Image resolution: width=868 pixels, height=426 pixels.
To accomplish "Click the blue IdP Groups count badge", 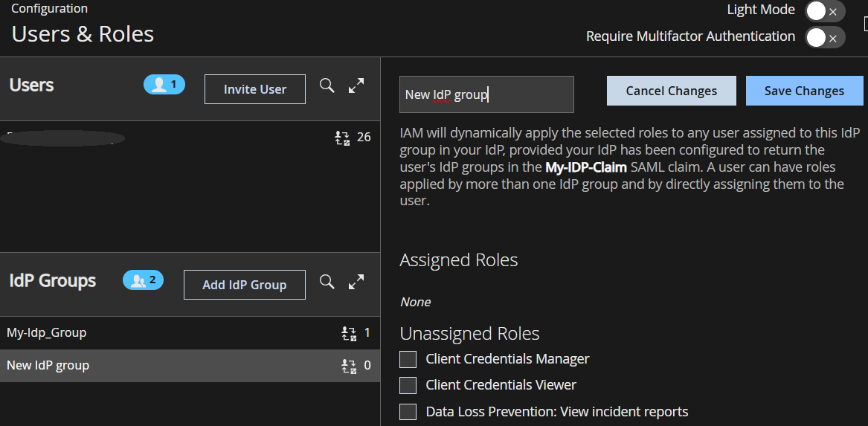I will click(144, 280).
